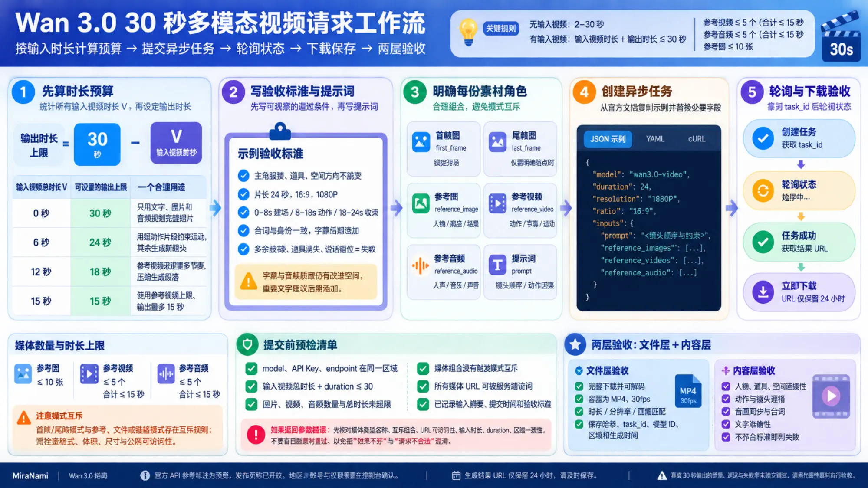
Task: Toggle the check for 片长 24 秒, 16:9, 1080P
Action: coord(243,194)
